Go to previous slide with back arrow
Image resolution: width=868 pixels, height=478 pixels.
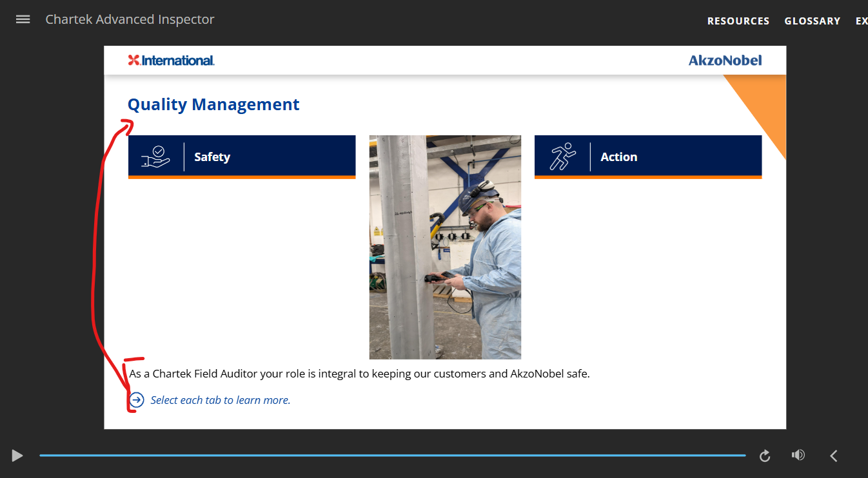click(x=834, y=456)
